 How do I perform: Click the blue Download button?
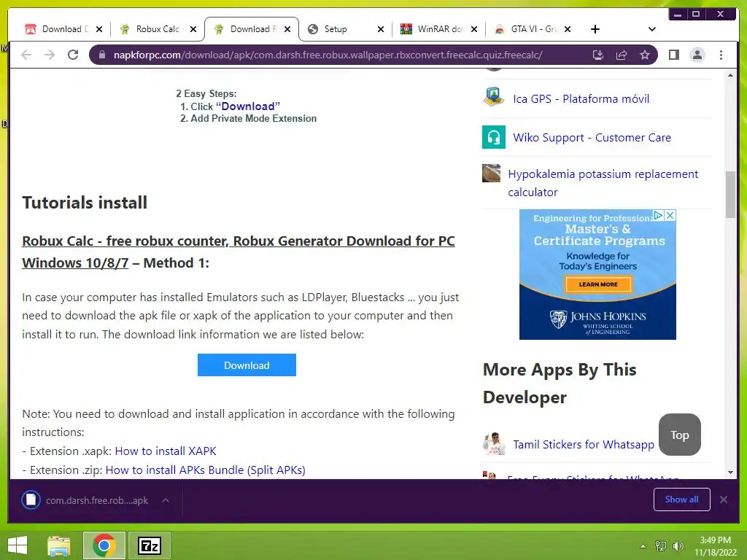[247, 365]
